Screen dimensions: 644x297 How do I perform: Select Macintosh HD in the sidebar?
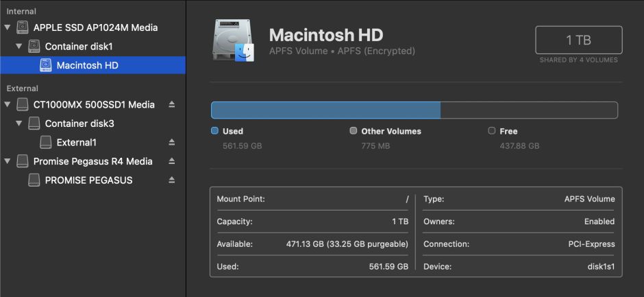92,65
